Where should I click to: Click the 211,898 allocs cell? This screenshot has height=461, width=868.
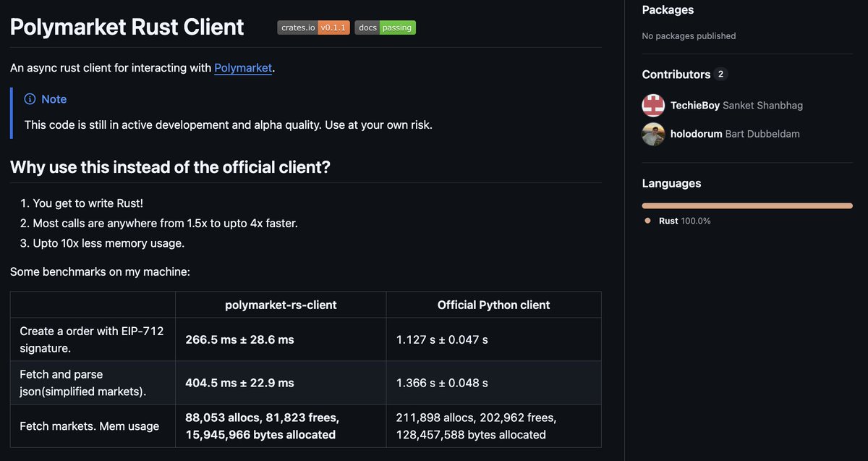point(493,426)
